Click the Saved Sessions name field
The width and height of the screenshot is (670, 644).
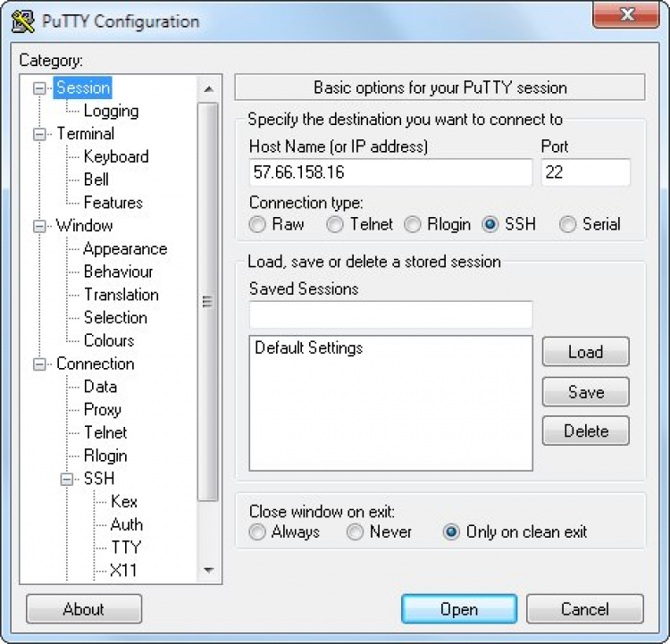(x=390, y=314)
